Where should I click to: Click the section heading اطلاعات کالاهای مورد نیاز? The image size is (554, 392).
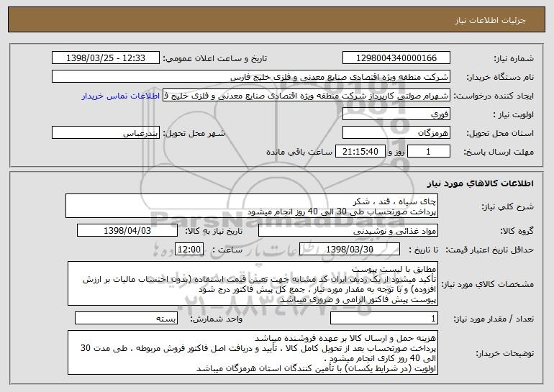coord(480,183)
